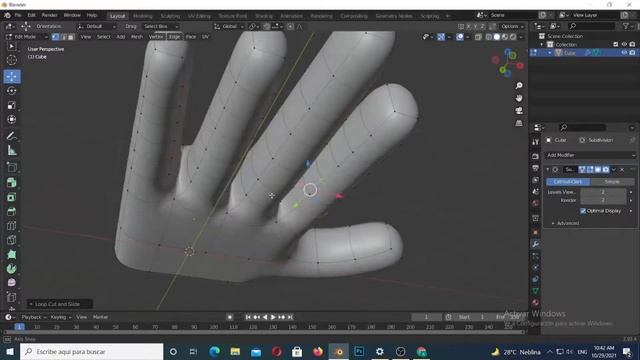This screenshot has width=640, height=360.
Task: Click the play animation button
Action: pyautogui.click(x=273, y=317)
